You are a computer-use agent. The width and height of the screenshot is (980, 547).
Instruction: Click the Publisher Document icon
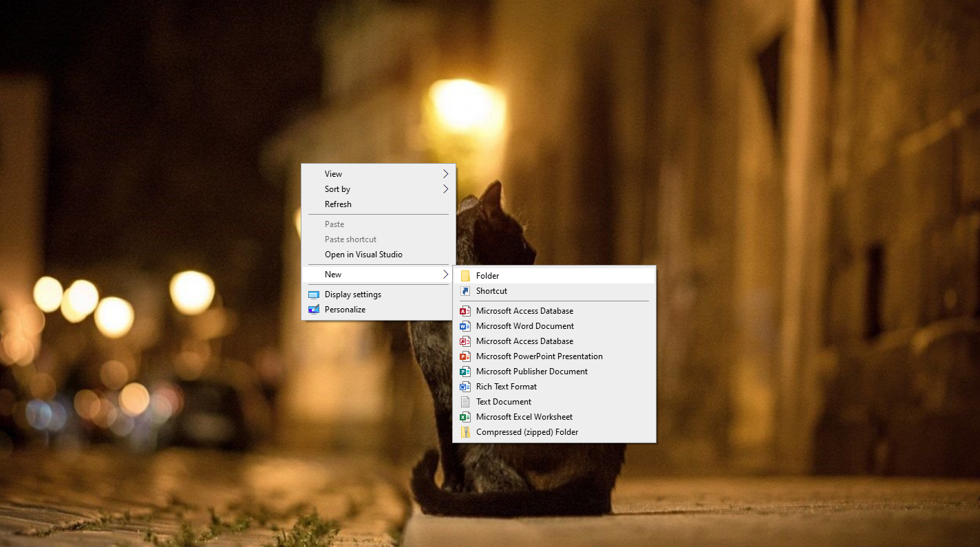point(465,372)
